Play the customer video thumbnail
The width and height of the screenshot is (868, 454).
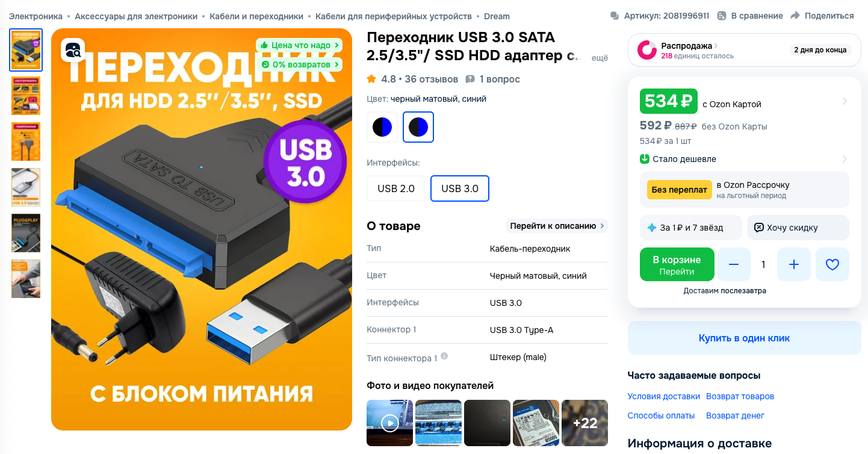tap(390, 423)
